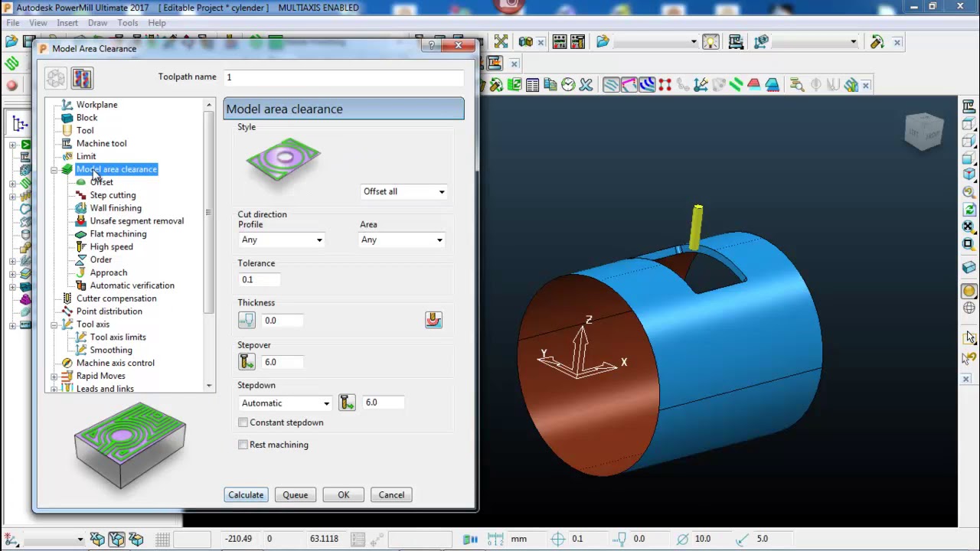Select Unsafe segment removal tree item

pyautogui.click(x=136, y=221)
